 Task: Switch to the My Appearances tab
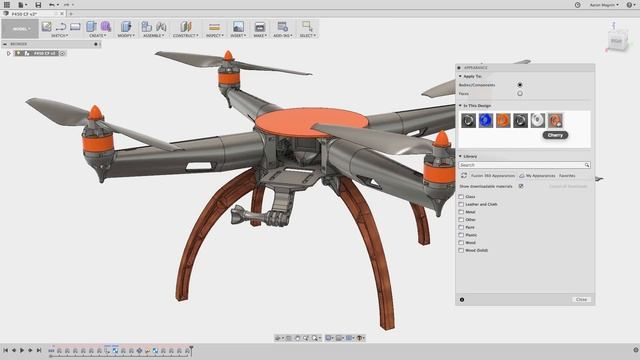[537, 176]
